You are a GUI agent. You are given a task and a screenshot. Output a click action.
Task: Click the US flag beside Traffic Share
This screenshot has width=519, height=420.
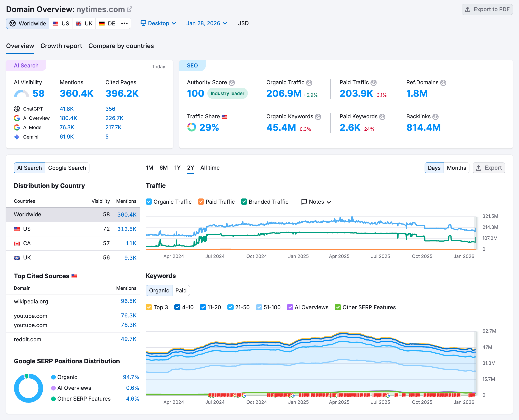tap(225, 116)
